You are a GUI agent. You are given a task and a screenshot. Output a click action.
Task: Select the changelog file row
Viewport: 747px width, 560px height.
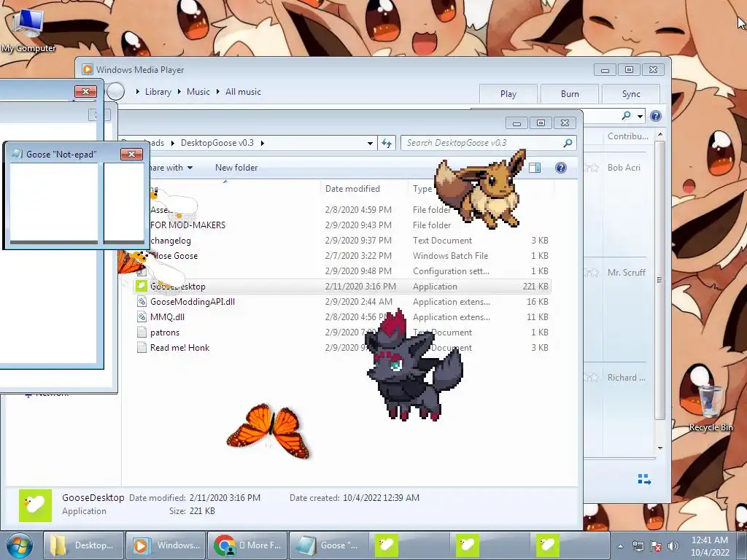342,241
